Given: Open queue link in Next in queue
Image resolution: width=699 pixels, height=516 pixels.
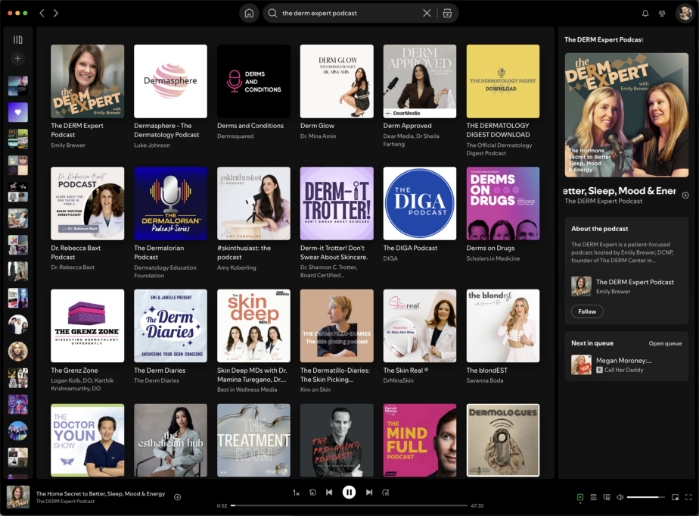Looking at the screenshot, I should [665, 343].
